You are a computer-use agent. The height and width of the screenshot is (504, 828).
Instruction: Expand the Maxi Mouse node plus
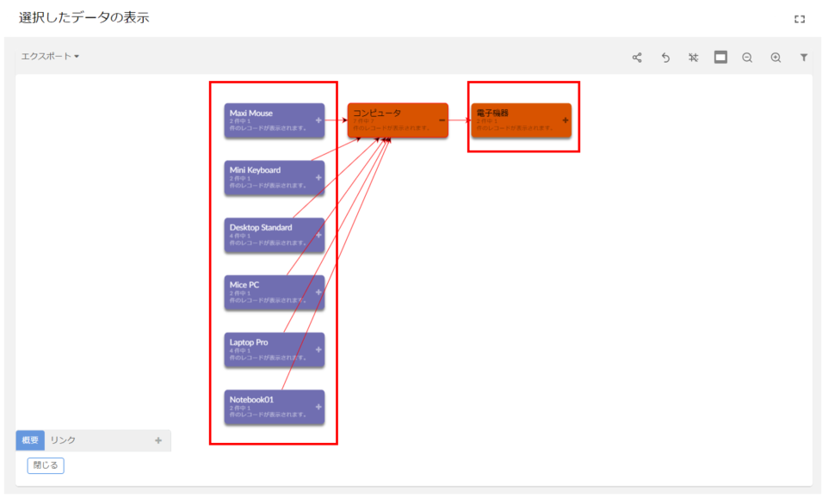[318, 120]
